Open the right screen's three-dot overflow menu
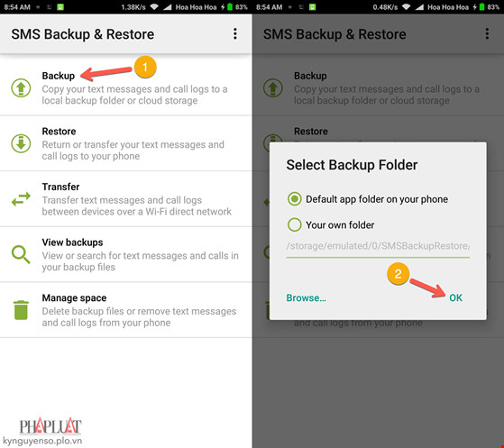The height and width of the screenshot is (448, 504). tap(487, 33)
